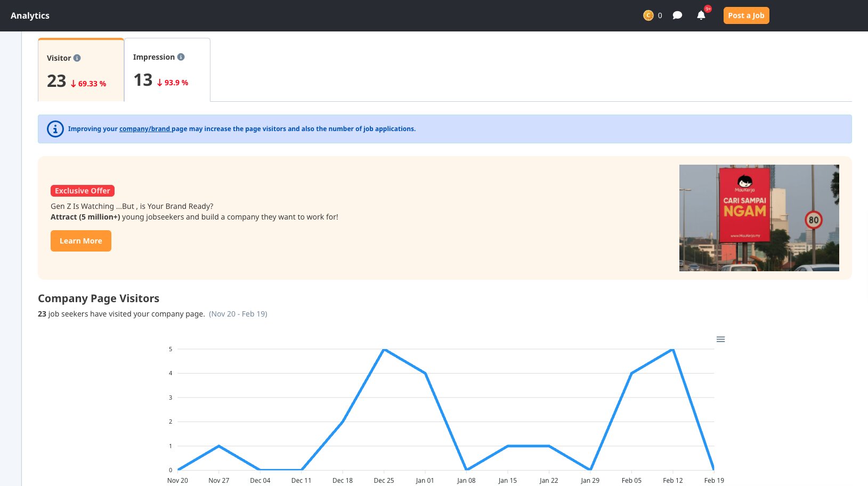Select the Feb 12 peak on chart
This screenshot has width=868, height=486.
[x=673, y=350]
